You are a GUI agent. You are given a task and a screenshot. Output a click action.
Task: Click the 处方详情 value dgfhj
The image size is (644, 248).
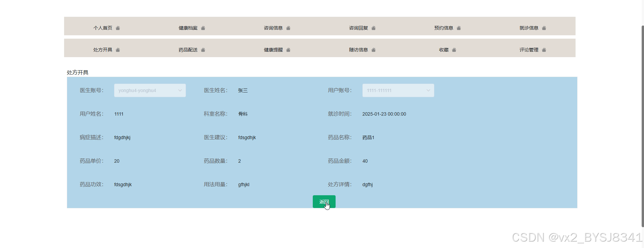pyautogui.click(x=367, y=184)
